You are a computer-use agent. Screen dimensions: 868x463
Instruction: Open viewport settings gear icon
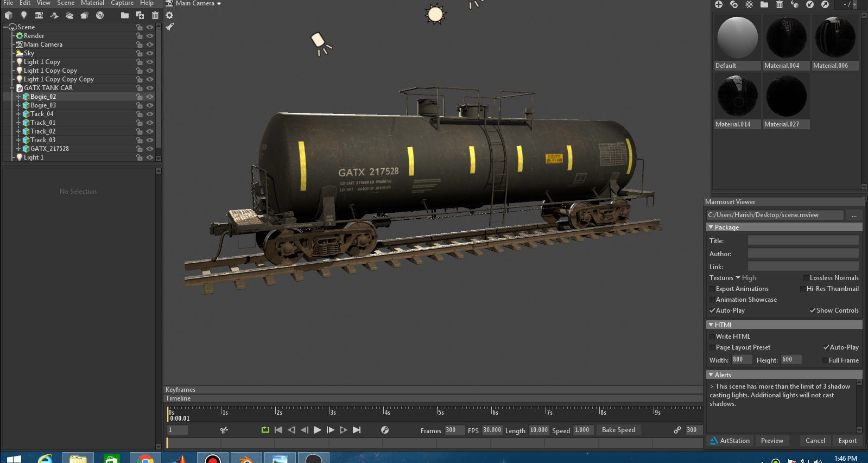[x=169, y=15]
